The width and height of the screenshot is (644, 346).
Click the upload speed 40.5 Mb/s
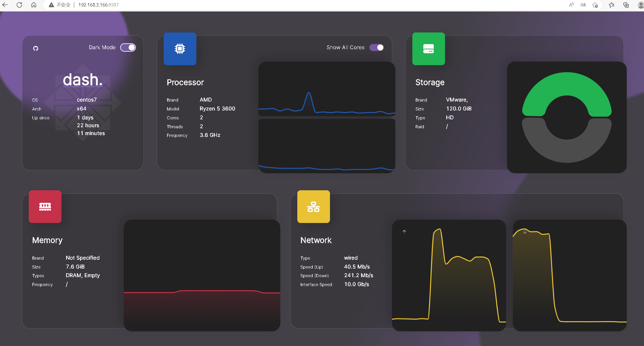coord(357,267)
